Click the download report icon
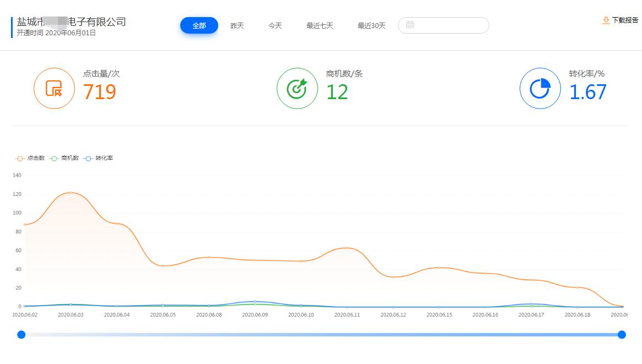Screen dimensions: 642x364 click(x=606, y=20)
